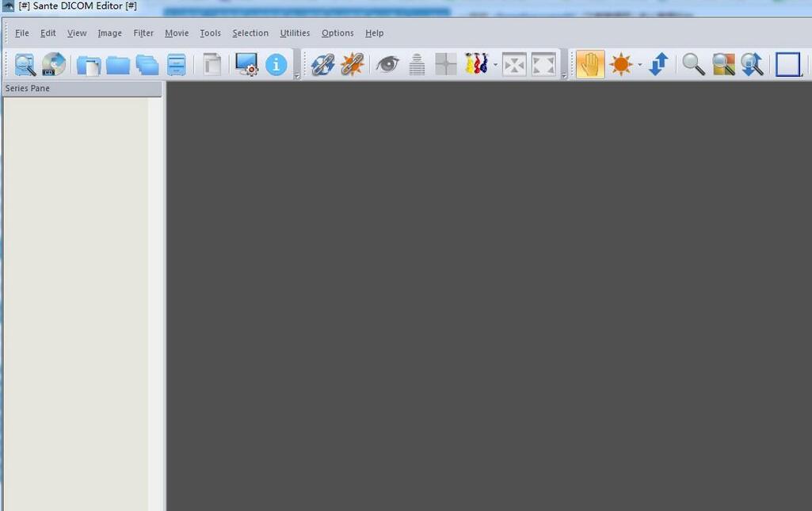Viewport: 812px width, 511px height.
Task: Click the colored skeins color palette icon
Action: (x=476, y=64)
